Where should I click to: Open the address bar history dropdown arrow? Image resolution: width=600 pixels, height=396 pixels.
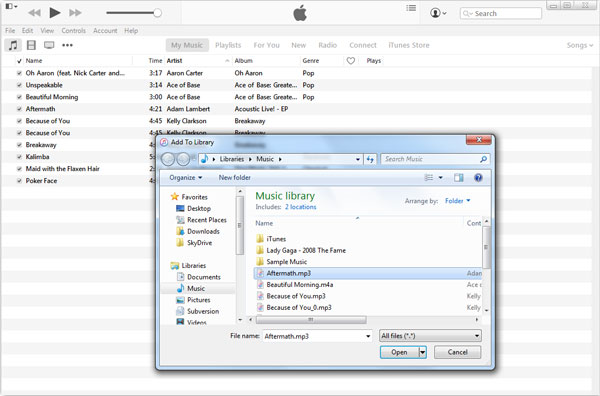pos(357,159)
